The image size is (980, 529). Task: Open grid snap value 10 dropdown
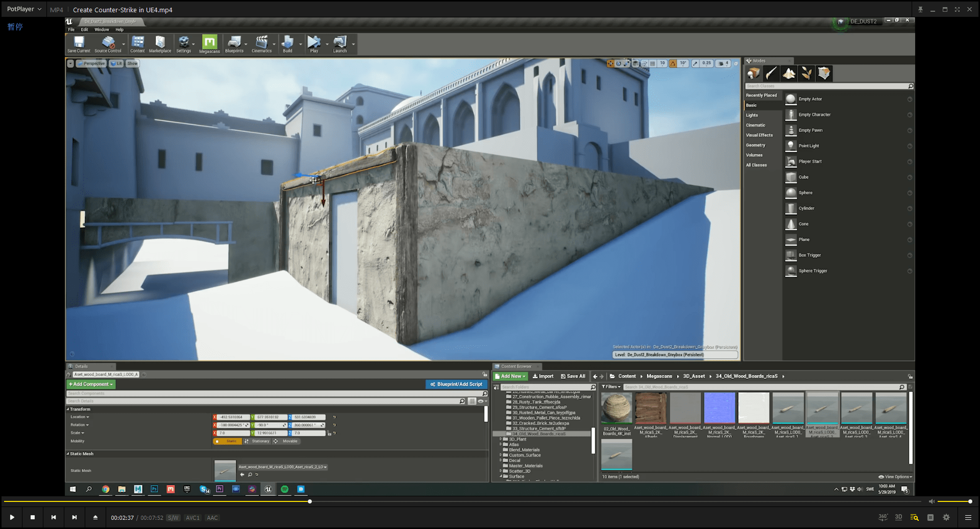pos(662,64)
